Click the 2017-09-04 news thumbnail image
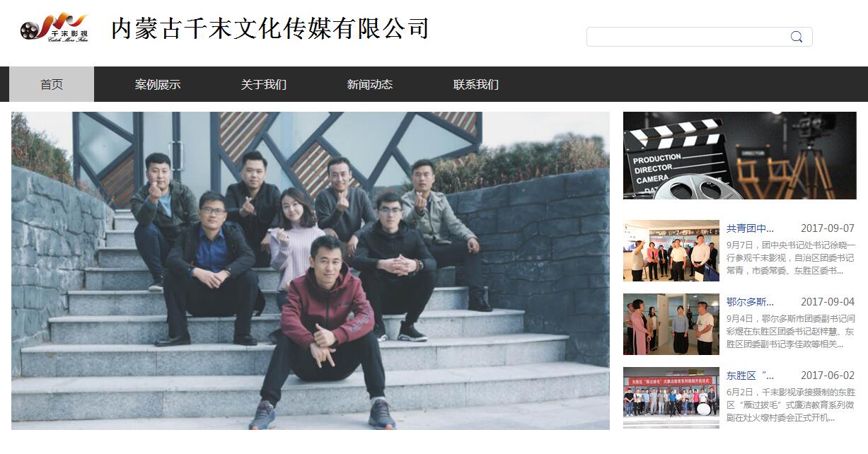 point(671,325)
